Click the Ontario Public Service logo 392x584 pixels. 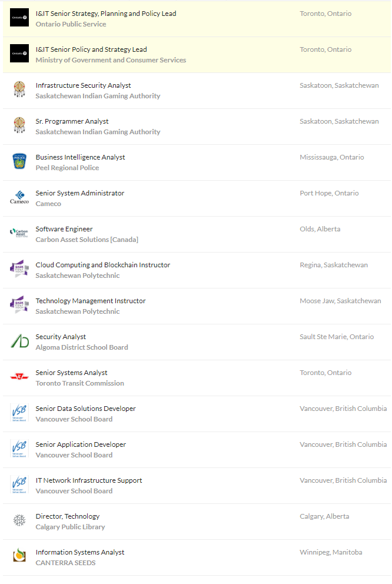tap(19, 18)
